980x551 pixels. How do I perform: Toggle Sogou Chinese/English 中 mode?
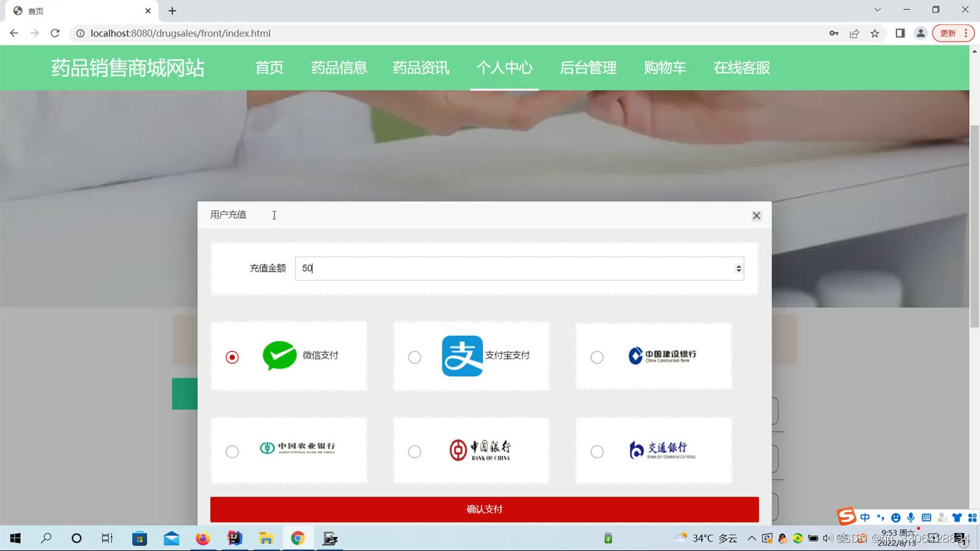tap(865, 517)
